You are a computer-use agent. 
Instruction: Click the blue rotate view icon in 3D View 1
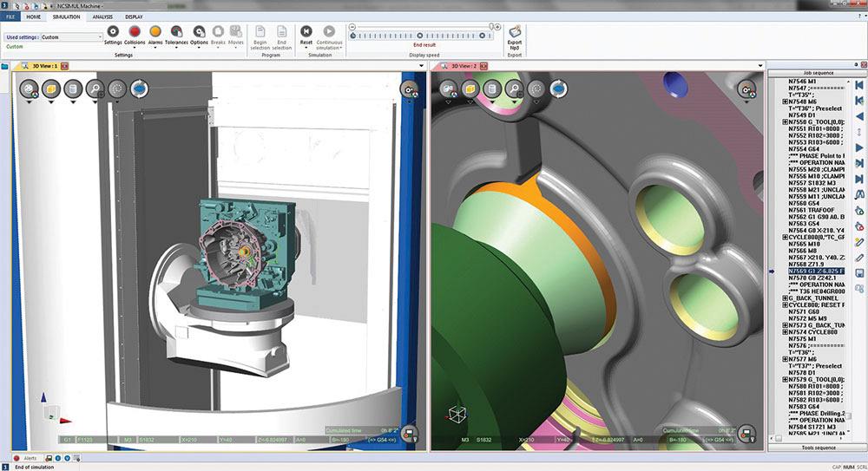[x=139, y=88]
